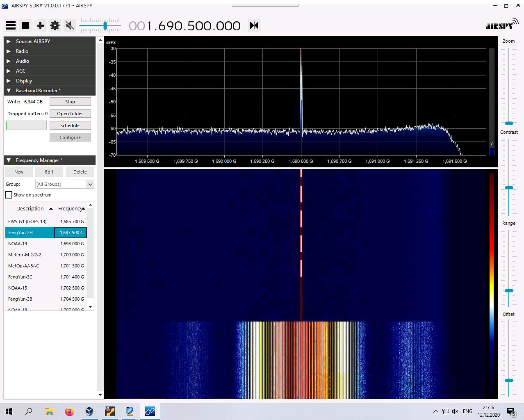Screen dimensions: 524x420
Task: Expand the Audio panel
Action: [50, 61]
